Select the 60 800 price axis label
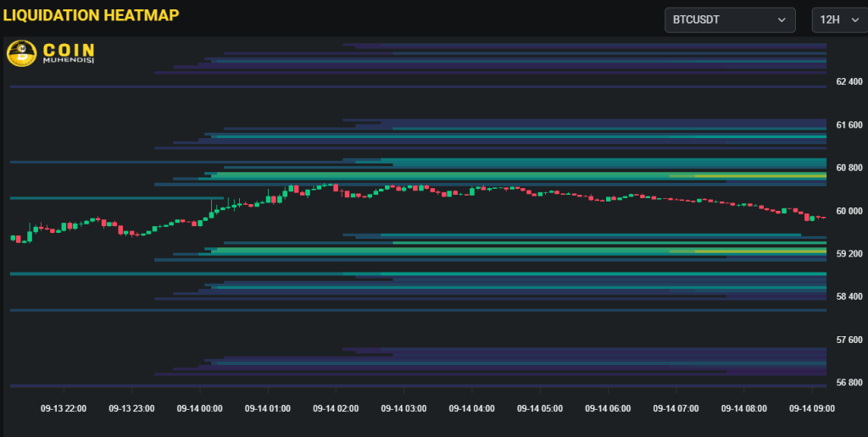This screenshot has height=437, width=868. tap(849, 168)
